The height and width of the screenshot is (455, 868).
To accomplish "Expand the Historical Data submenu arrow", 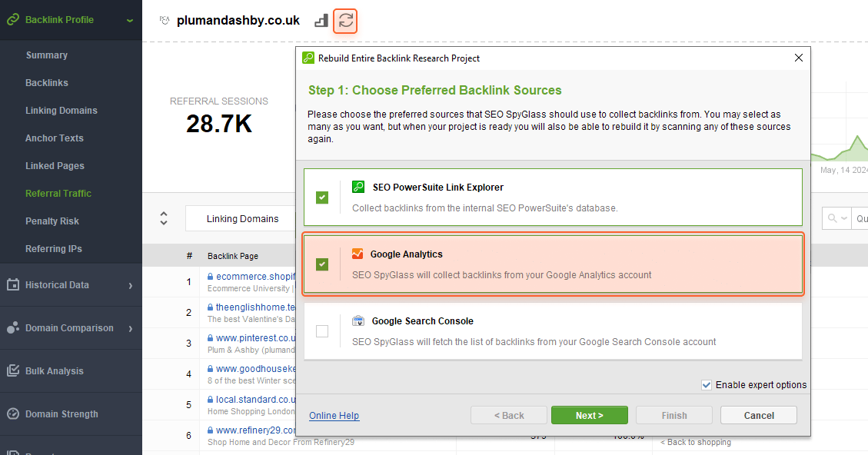I will pyautogui.click(x=131, y=286).
